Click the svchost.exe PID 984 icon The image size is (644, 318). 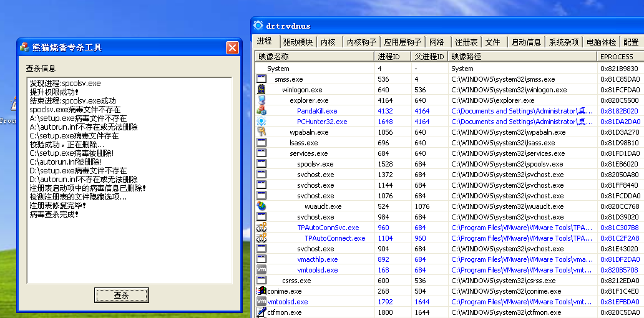261,217
